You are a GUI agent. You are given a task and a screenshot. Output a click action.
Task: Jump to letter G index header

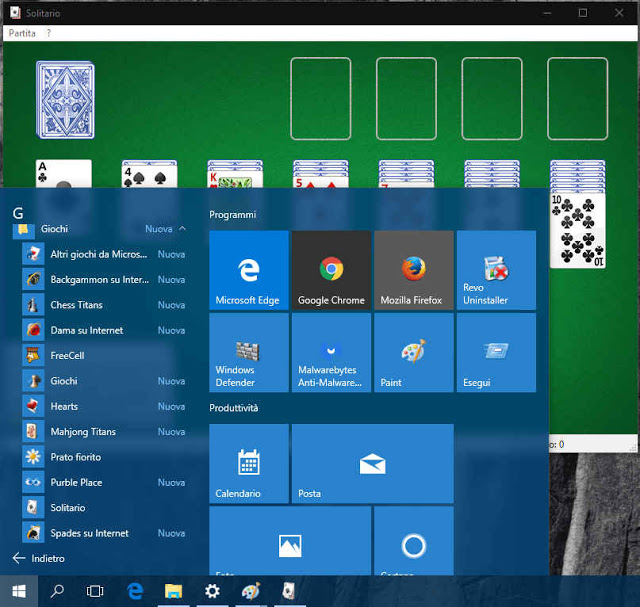pyautogui.click(x=18, y=213)
